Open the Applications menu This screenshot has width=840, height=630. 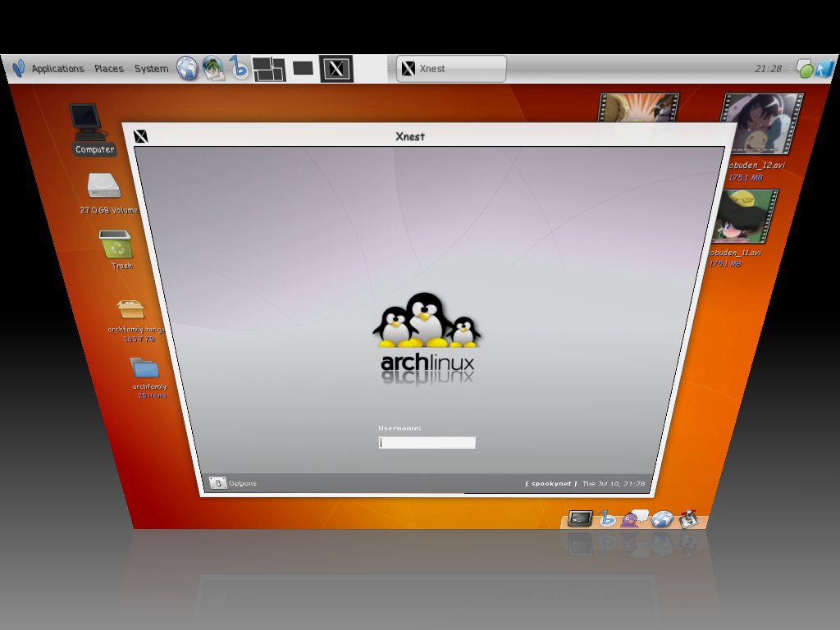pos(58,69)
